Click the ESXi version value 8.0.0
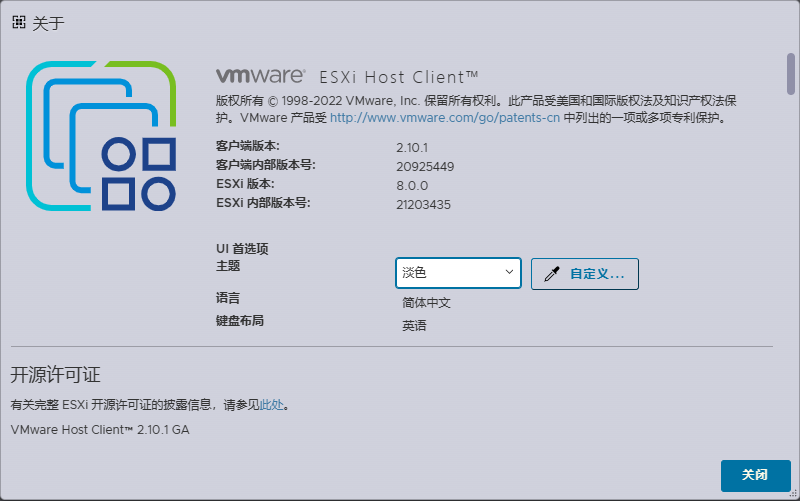The image size is (800, 501). coord(414,185)
